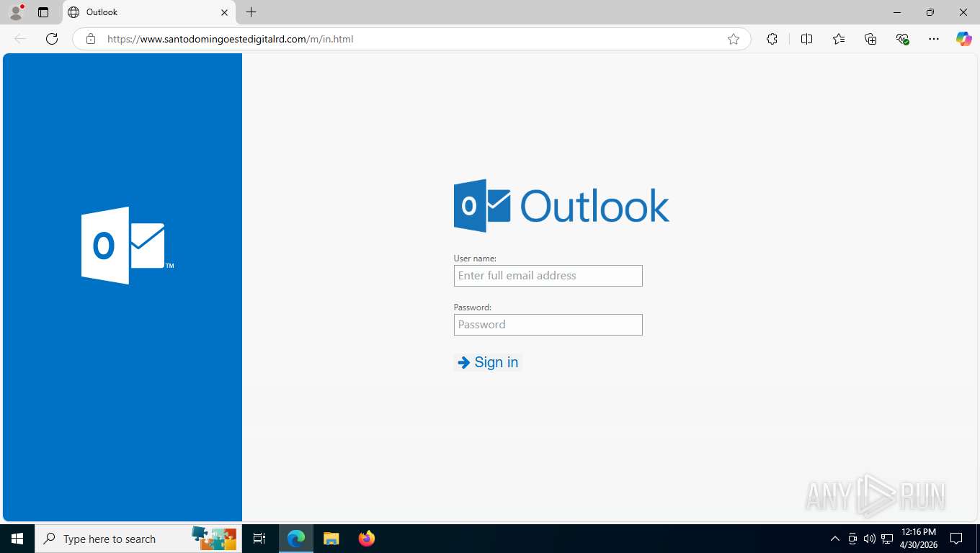Screen dimensions: 980x553
Task: Launch Copilot from toolbar icon
Action: [964, 39]
